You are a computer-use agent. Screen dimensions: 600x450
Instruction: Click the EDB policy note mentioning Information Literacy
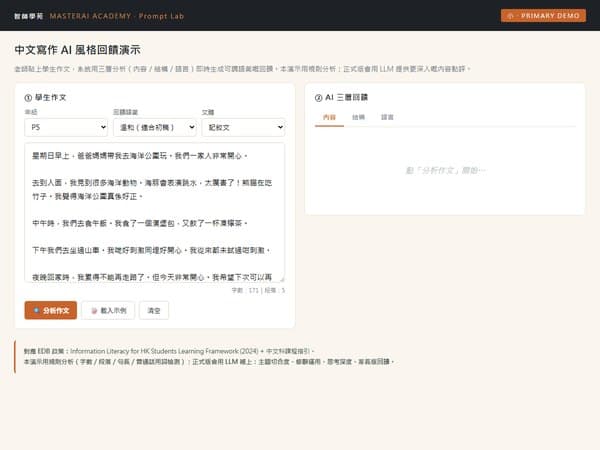169,351
